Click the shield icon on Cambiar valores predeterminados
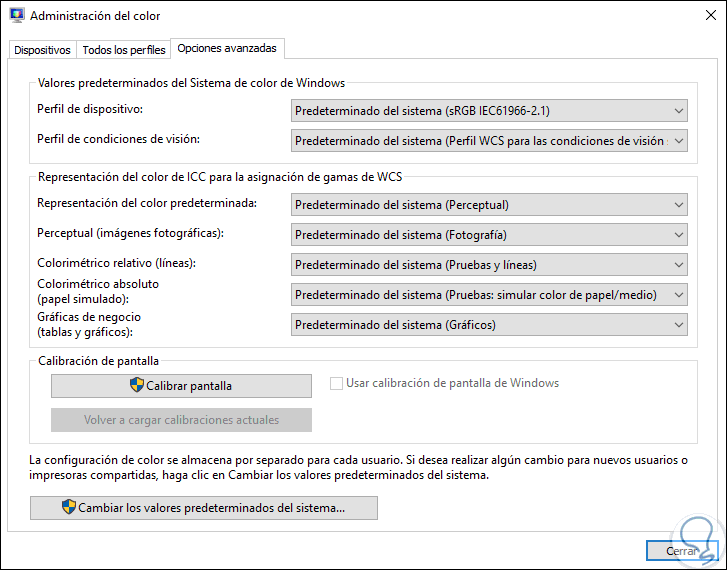The width and height of the screenshot is (727, 570). pos(69,508)
